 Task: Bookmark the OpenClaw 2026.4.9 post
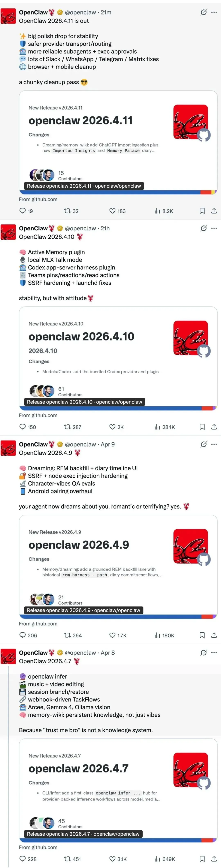(202, 635)
